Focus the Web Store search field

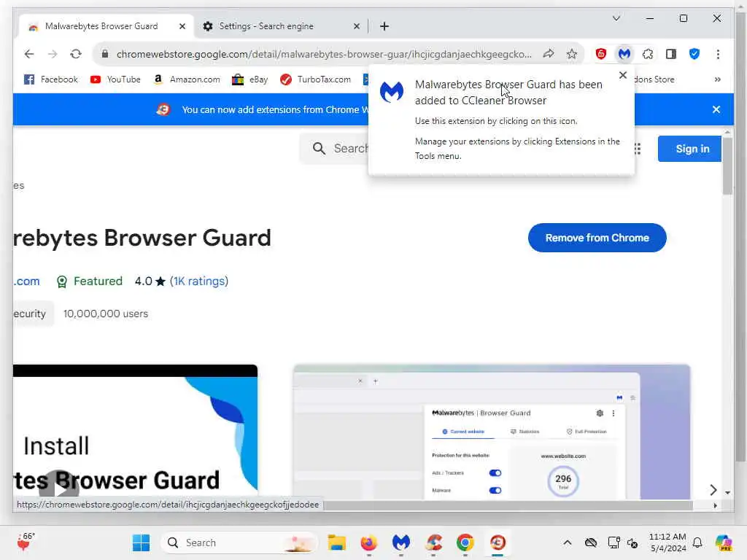tap(334, 149)
